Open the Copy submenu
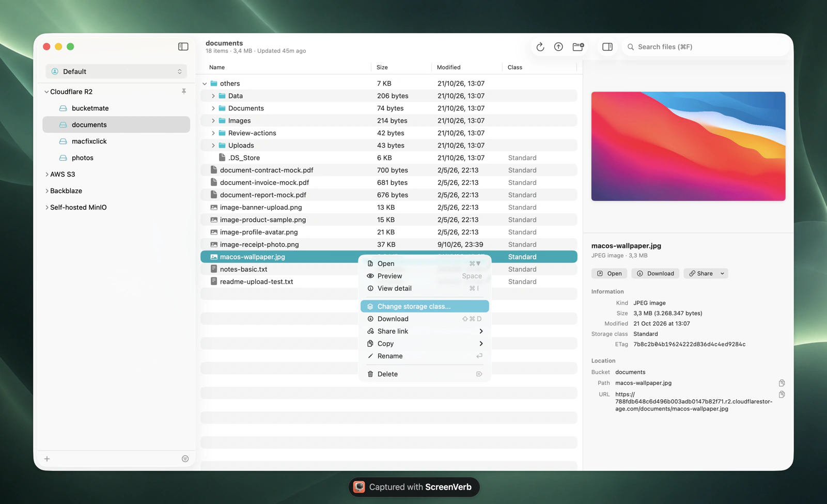This screenshot has width=827, height=504. click(425, 343)
